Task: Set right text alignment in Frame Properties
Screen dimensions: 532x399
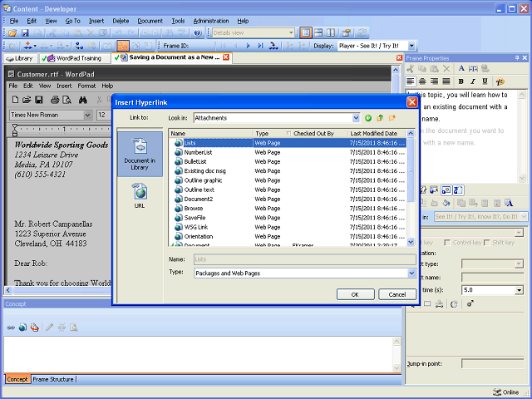Action: point(434,81)
